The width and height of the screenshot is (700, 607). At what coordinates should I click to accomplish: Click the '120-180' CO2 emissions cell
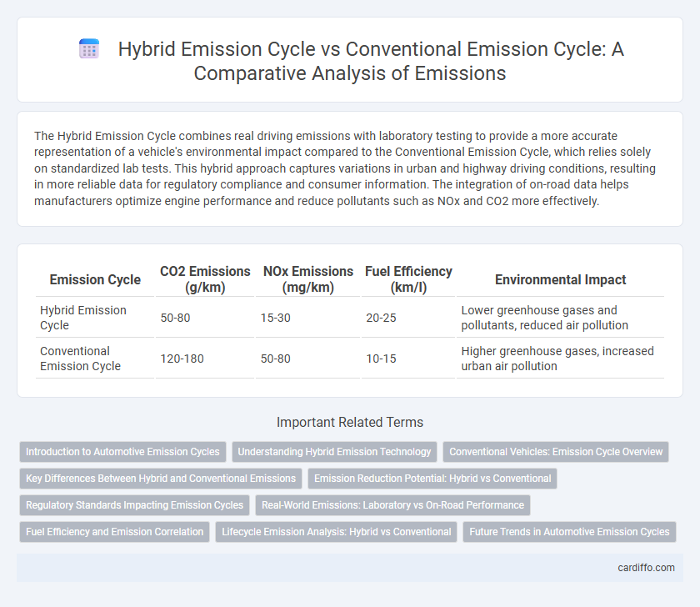[205, 359]
